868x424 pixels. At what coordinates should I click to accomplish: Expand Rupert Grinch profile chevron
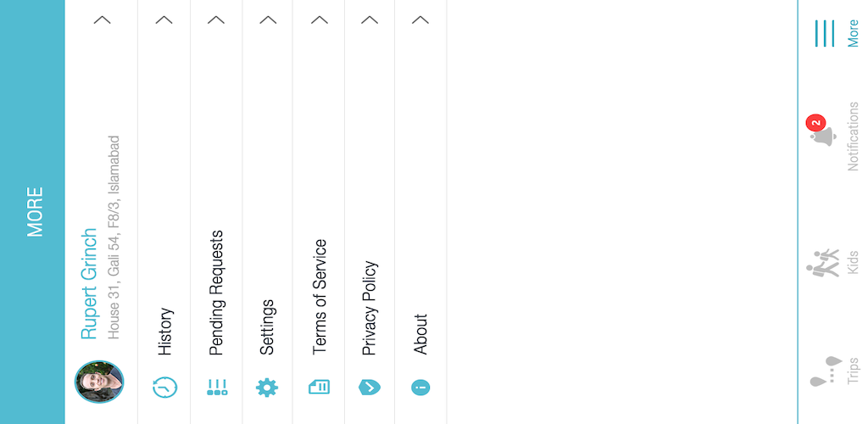click(x=102, y=20)
